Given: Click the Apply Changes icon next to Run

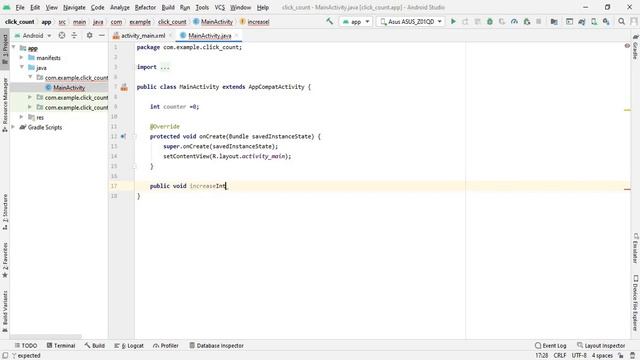Looking at the screenshot, I should tap(465, 21).
